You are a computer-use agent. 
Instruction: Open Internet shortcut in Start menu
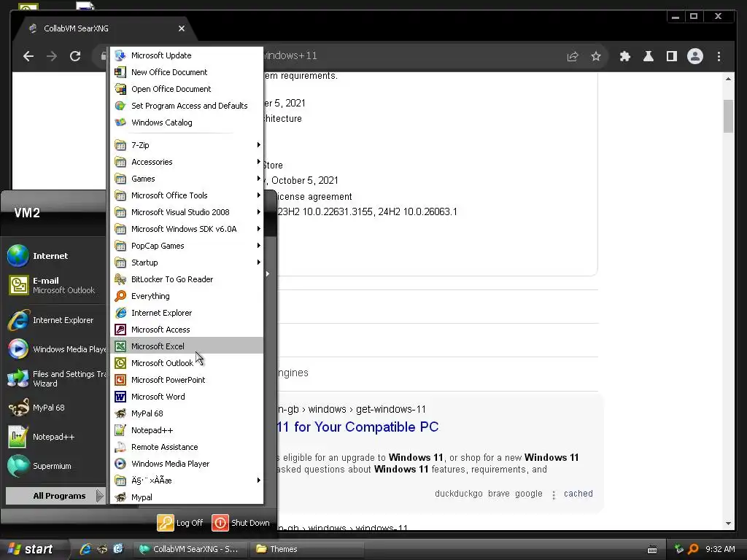[x=55, y=256]
